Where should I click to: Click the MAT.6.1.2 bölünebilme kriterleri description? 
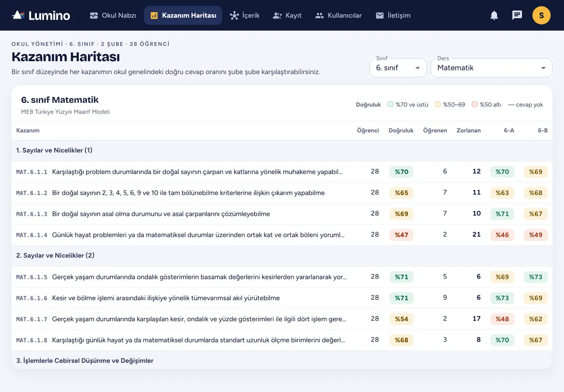pyautogui.click(x=188, y=193)
